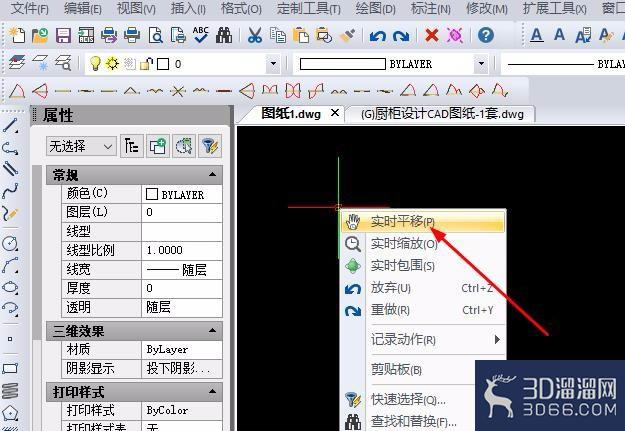Click the 材质 ByLayer value cell
Screen dimensions: 625x431
coord(182,350)
